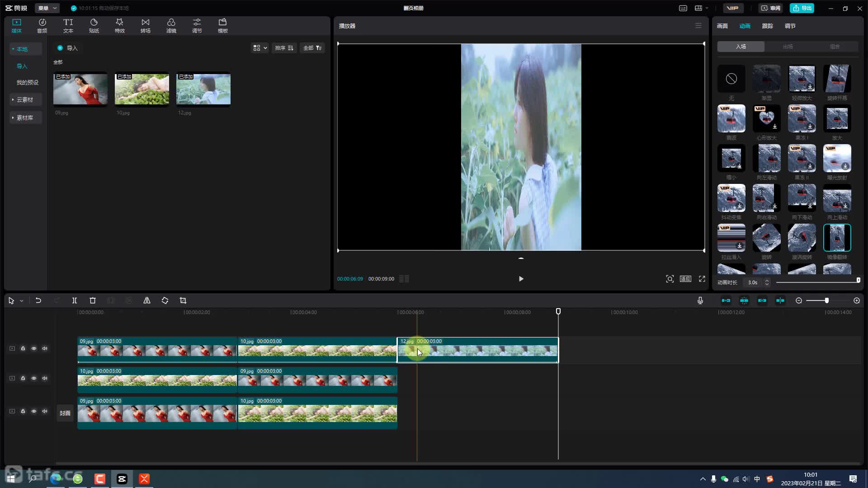This screenshot has width=868, height=488.
Task: Hide the bottom track with eye icon
Action: coord(34,411)
